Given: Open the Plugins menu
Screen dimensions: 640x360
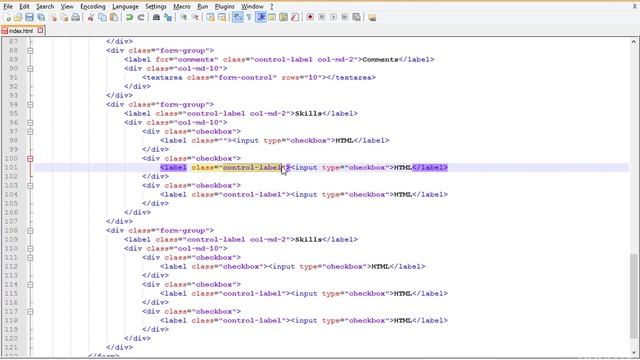Looking at the screenshot, I should 224,7.
